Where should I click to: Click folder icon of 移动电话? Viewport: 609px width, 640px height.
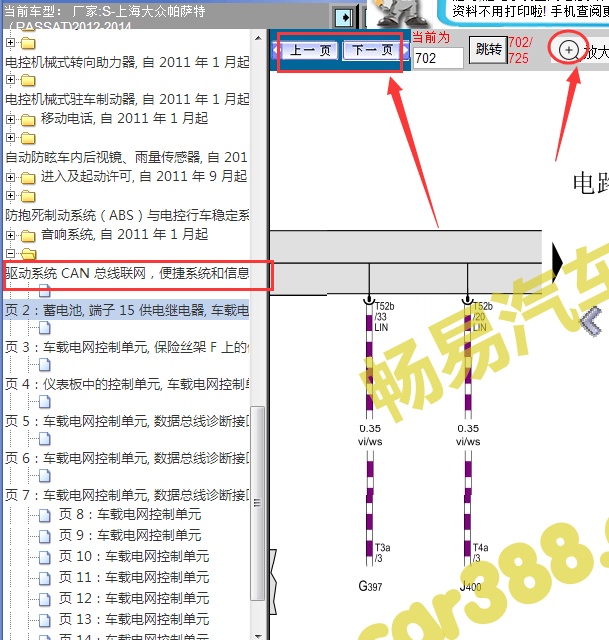pos(28,120)
